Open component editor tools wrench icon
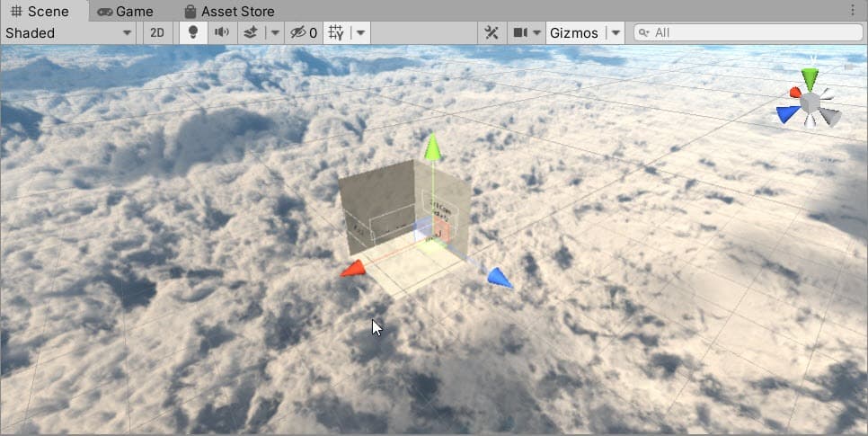This screenshot has height=436, width=868. 492,32
